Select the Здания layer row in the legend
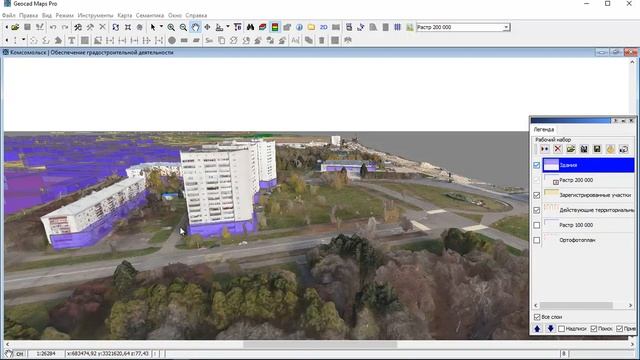The width and height of the screenshot is (640, 360). [x=588, y=165]
